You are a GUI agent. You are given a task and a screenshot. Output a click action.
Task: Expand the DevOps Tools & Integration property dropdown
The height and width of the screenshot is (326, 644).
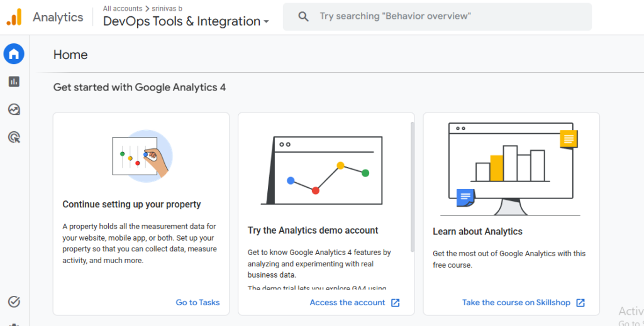[186, 21]
